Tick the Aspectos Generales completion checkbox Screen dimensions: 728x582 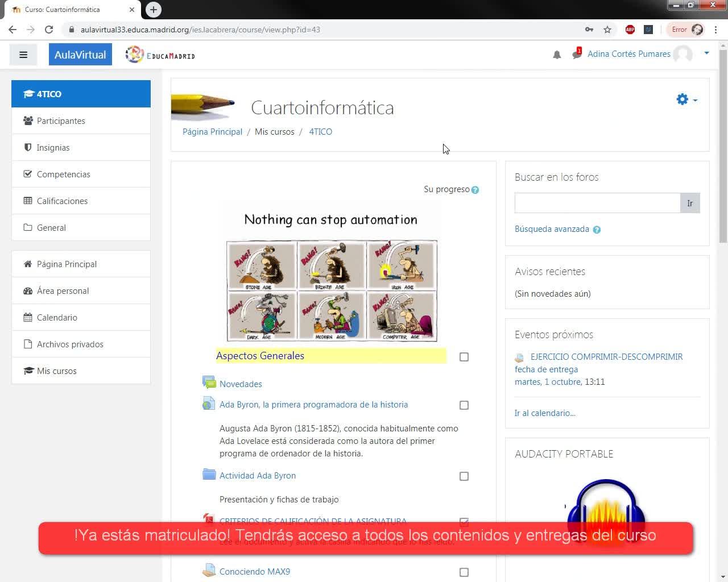click(464, 357)
